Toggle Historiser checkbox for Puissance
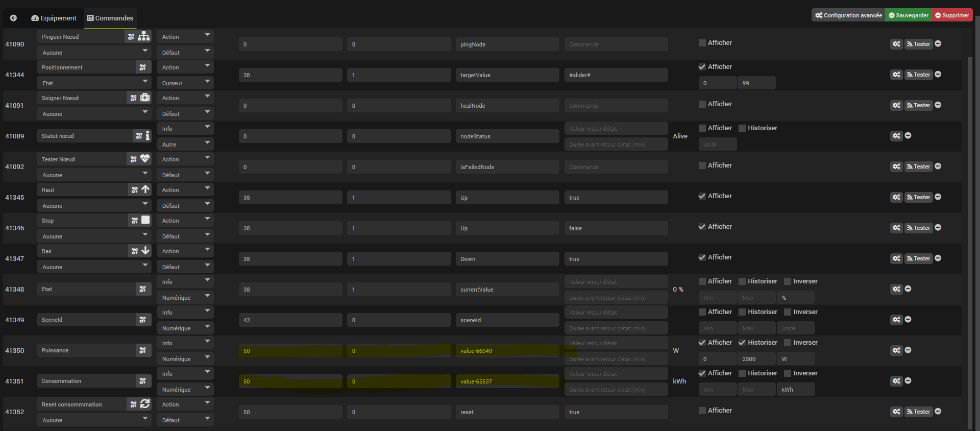This screenshot has width=980, height=431. pos(742,343)
